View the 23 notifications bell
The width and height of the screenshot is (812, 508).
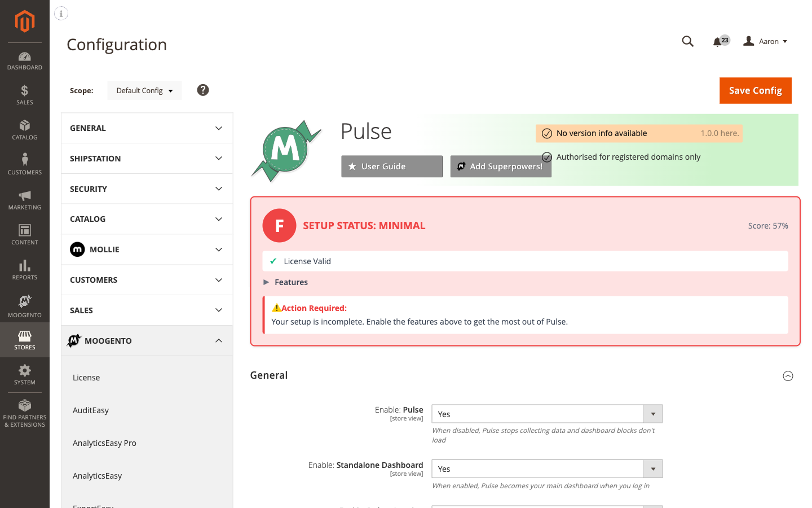click(x=721, y=41)
